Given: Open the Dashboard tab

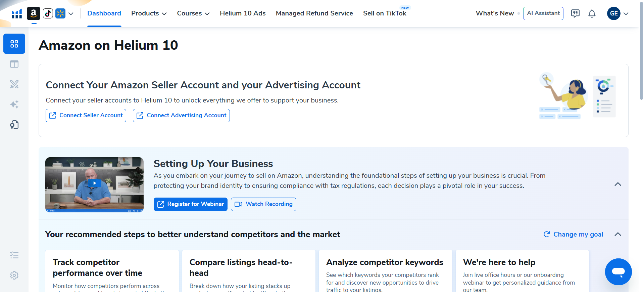Looking at the screenshot, I should [104, 13].
